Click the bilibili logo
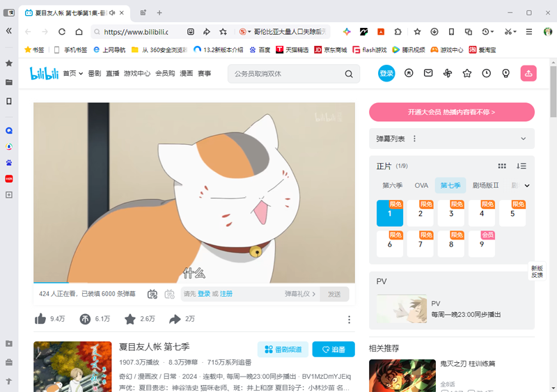 (44, 74)
